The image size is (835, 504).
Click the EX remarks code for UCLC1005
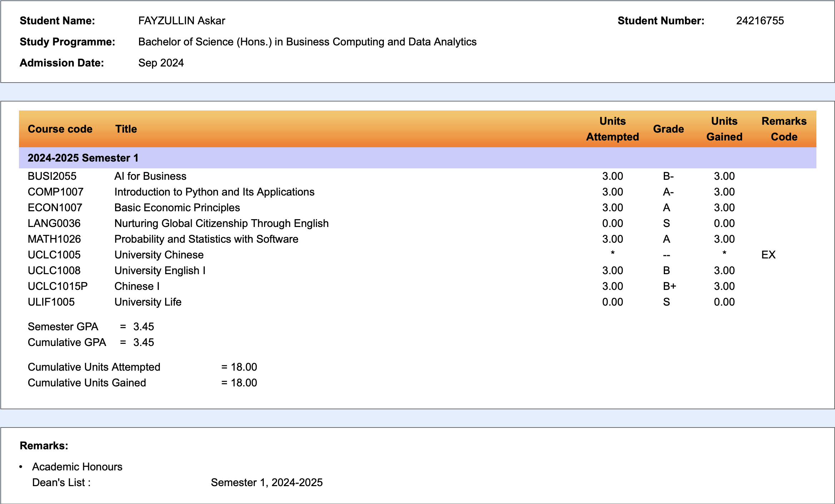769,255
